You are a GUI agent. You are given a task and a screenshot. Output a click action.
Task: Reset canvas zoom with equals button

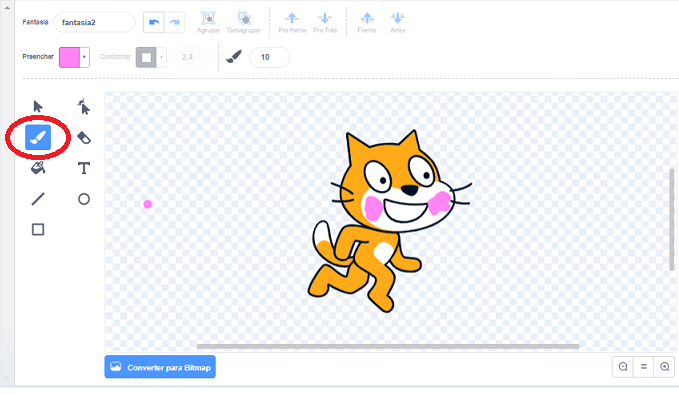tap(643, 367)
